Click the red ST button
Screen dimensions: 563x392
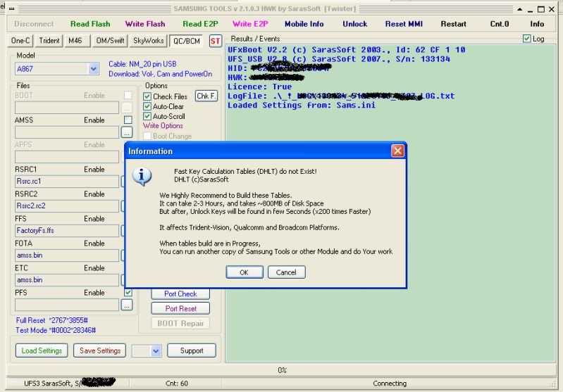(x=216, y=42)
